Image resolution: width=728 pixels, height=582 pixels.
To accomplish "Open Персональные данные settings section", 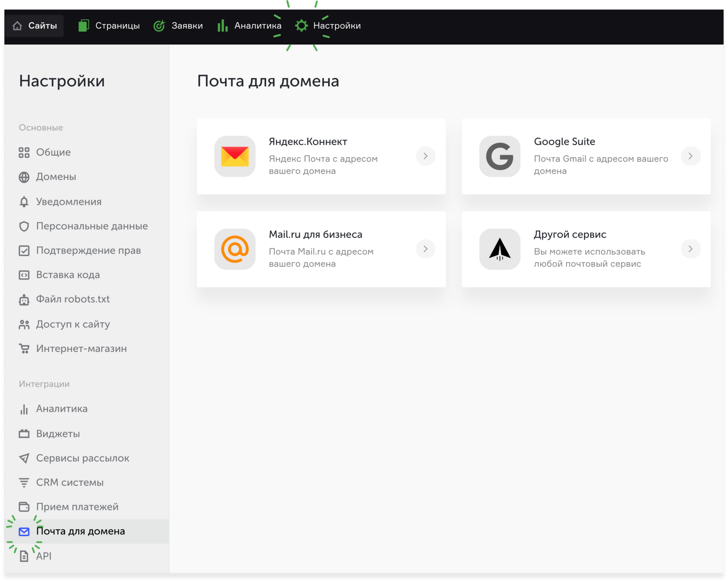I will 92,226.
